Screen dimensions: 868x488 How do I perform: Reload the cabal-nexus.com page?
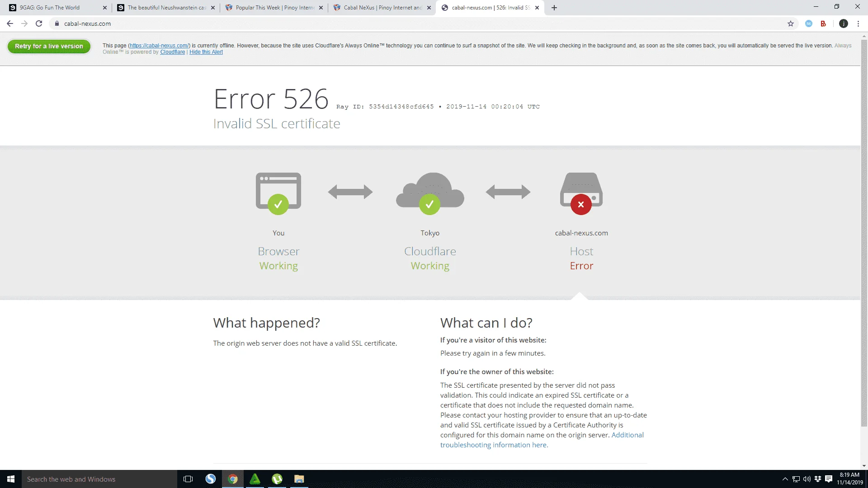[39, 23]
